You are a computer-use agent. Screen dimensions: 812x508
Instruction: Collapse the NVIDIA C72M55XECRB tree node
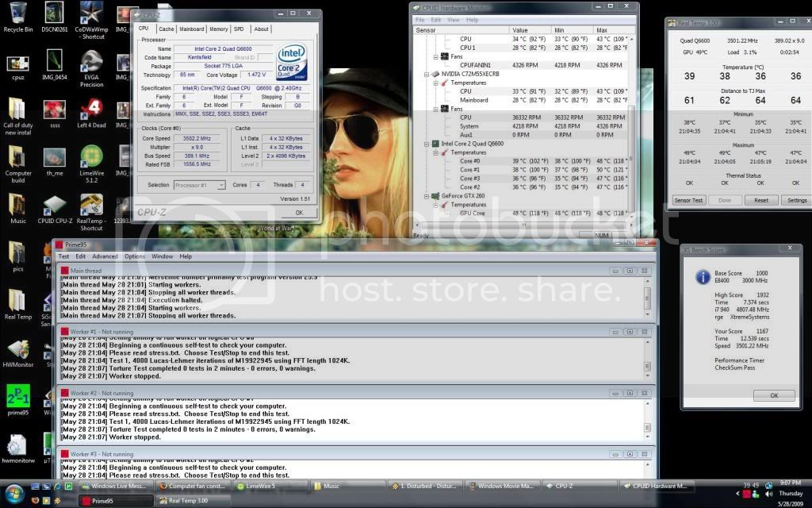pos(427,74)
